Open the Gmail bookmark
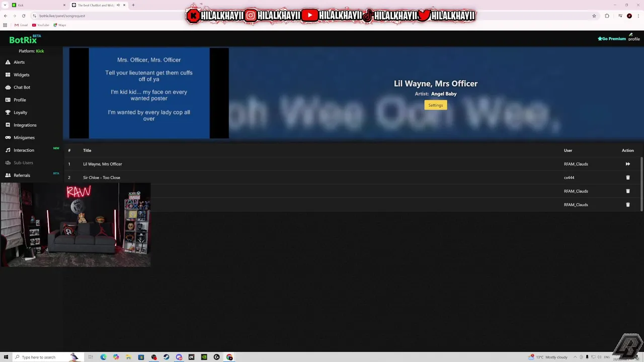This screenshot has width=644, height=362. tap(21, 25)
